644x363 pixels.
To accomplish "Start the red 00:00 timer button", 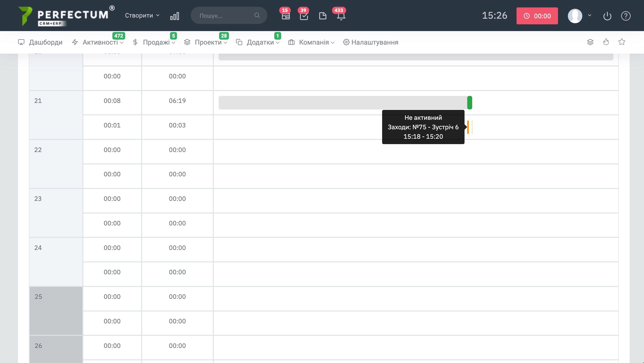I will coord(537,16).
